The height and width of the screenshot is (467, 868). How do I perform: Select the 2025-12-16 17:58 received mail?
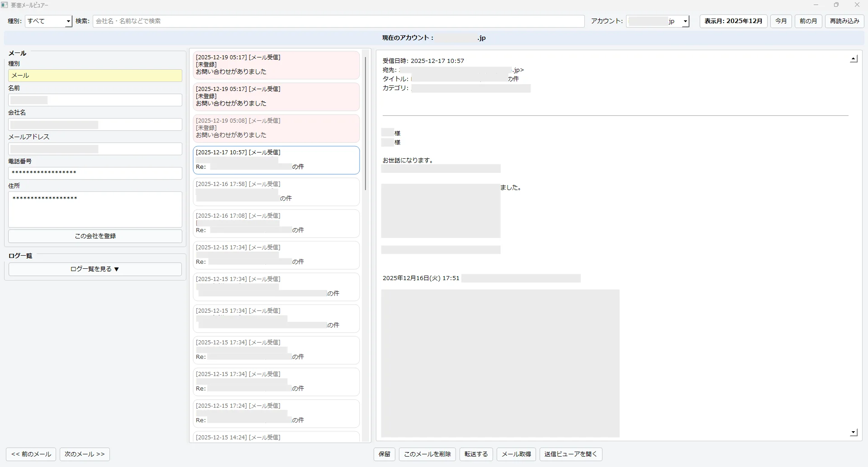[x=276, y=191]
